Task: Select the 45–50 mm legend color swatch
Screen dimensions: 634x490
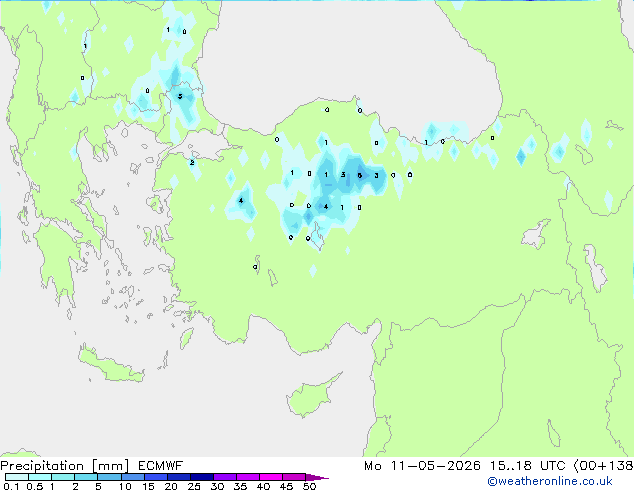Action: (294, 477)
